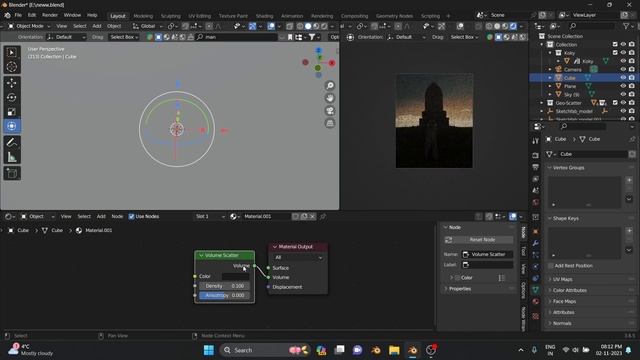The width and height of the screenshot is (640, 360).
Task: Open the Material Output 'All' target dropdown
Action: pyautogui.click(x=298, y=258)
